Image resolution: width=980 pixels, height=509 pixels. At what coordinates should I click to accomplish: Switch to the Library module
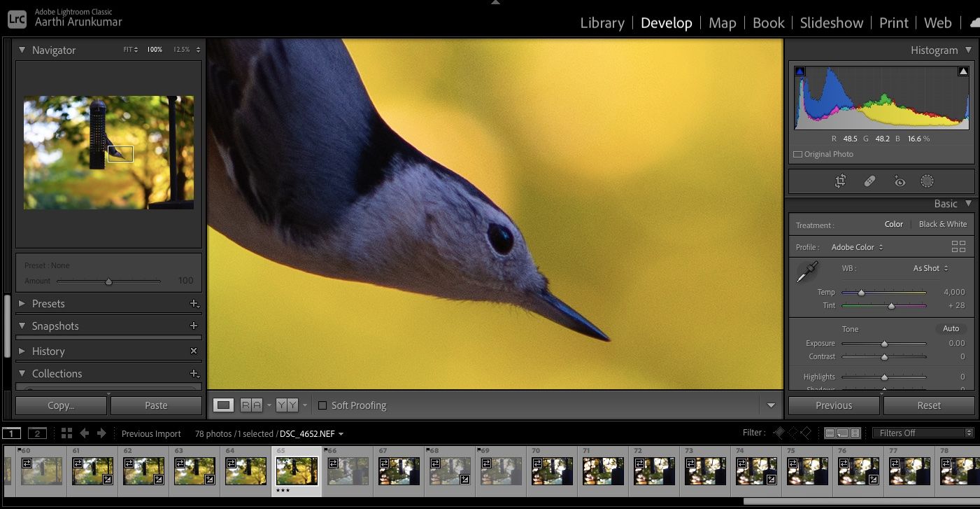pos(602,23)
